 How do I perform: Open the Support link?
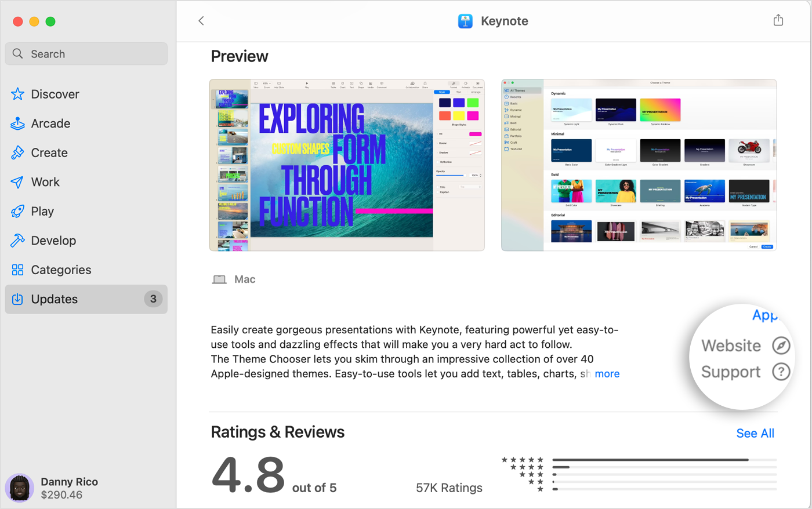click(x=731, y=372)
